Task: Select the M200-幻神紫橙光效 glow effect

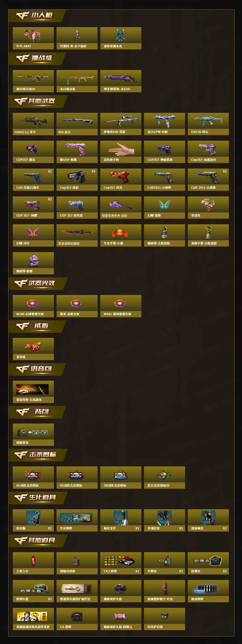Action: 33,306
